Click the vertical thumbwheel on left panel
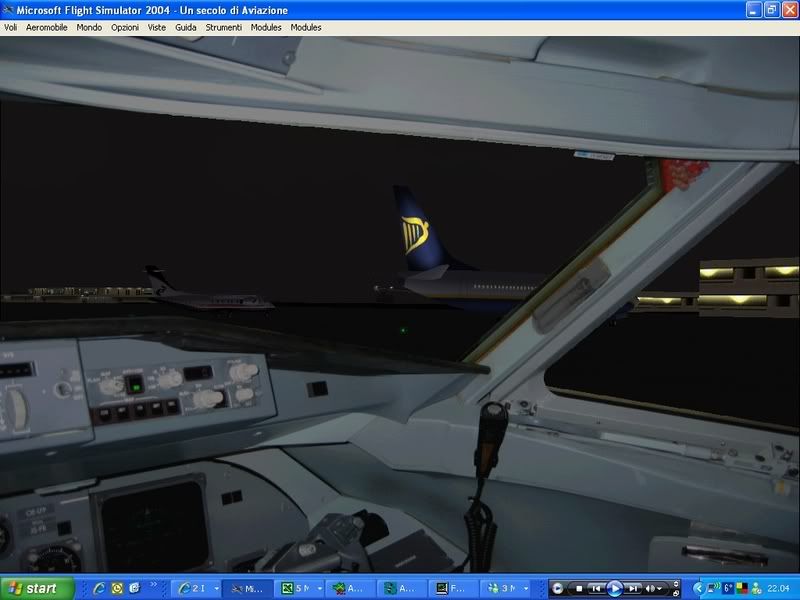The height and width of the screenshot is (600, 800). pos(16,409)
